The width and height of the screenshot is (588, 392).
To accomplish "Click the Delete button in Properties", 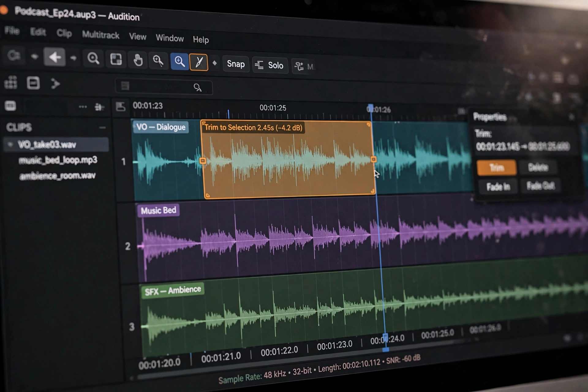I will pyautogui.click(x=538, y=167).
